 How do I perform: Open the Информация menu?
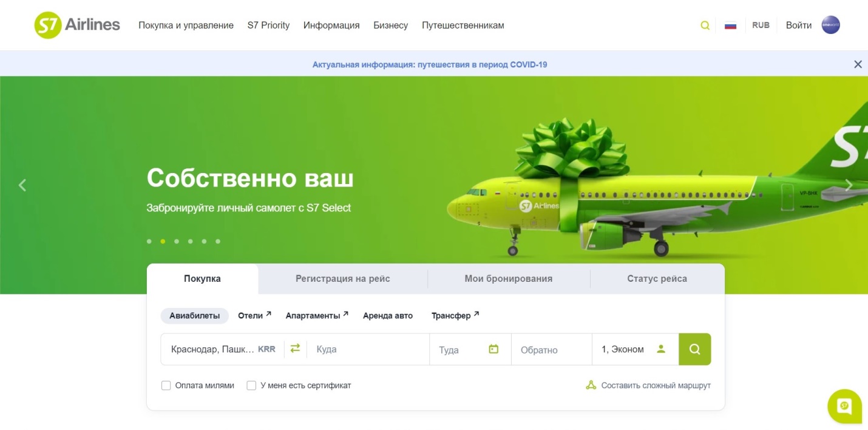point(331,25)
